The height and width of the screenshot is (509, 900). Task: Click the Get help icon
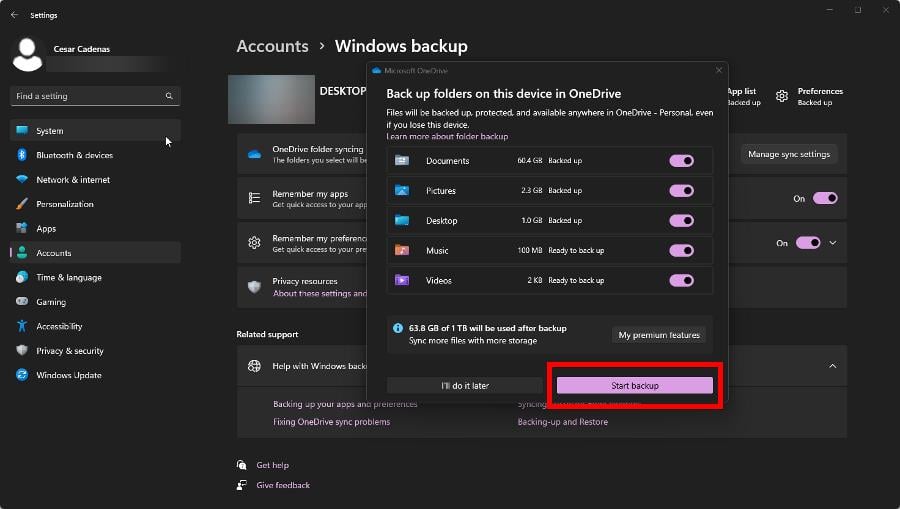tap(242, 465)
